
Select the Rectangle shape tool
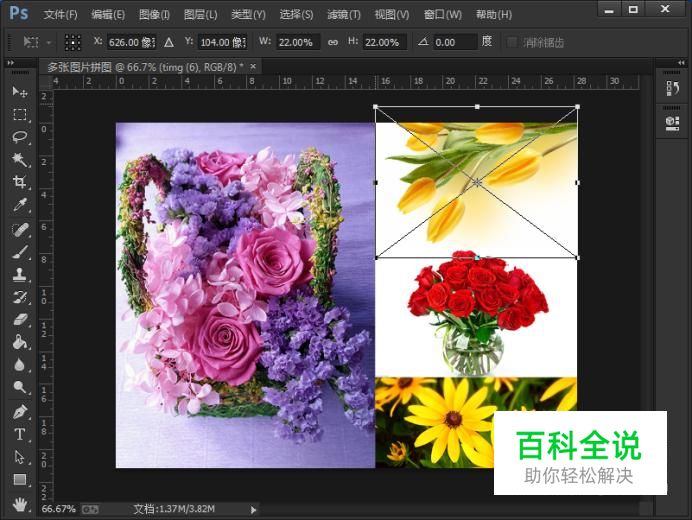[x=19, y=479]
